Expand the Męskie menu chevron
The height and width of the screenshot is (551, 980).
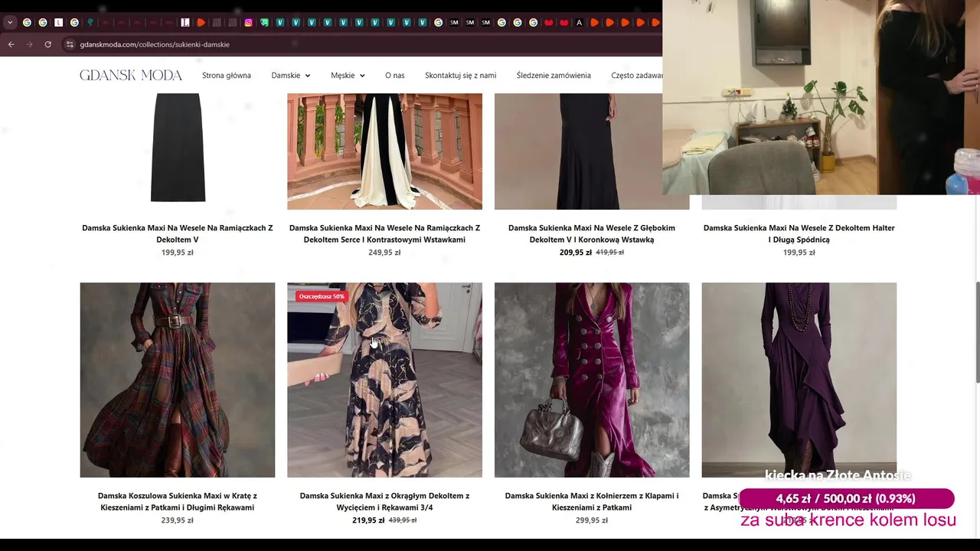361,76
